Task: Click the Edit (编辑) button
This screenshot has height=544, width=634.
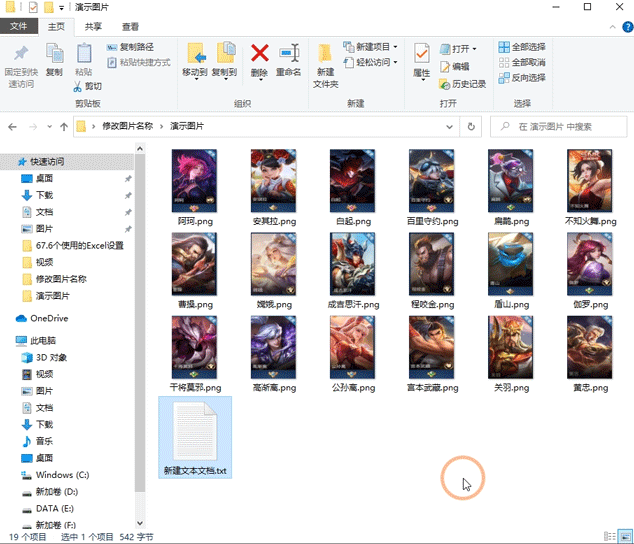Action: (454, 66)
